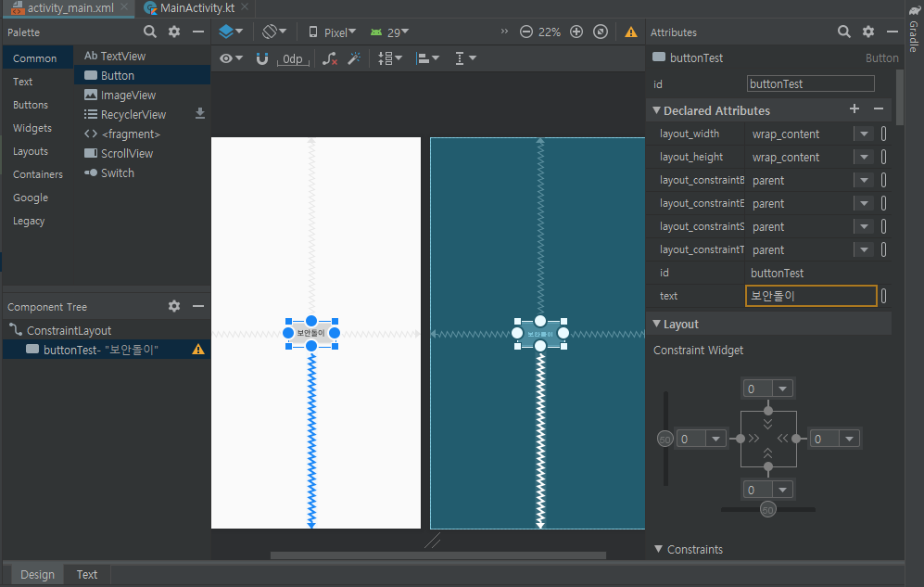
Task: Select Text palette category
Action: coord(22,82)
